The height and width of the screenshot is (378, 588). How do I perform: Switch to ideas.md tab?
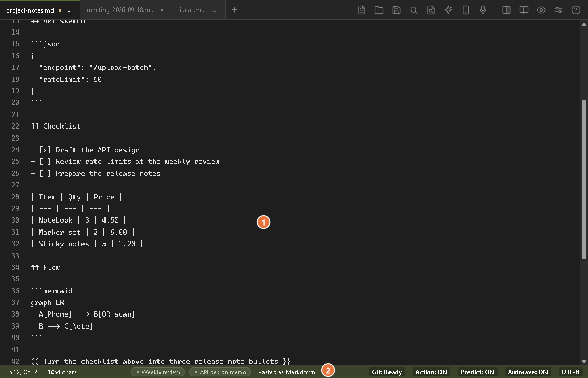pos(192,10)
